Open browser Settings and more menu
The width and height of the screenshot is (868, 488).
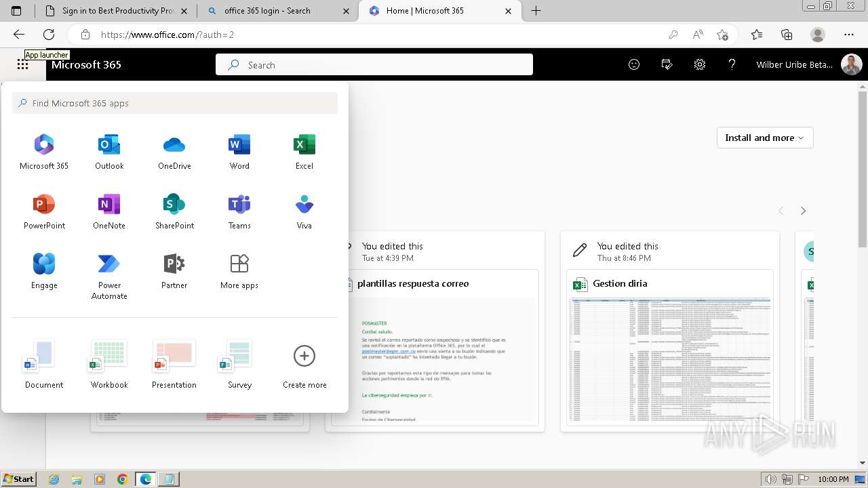[x=849, y=35]
